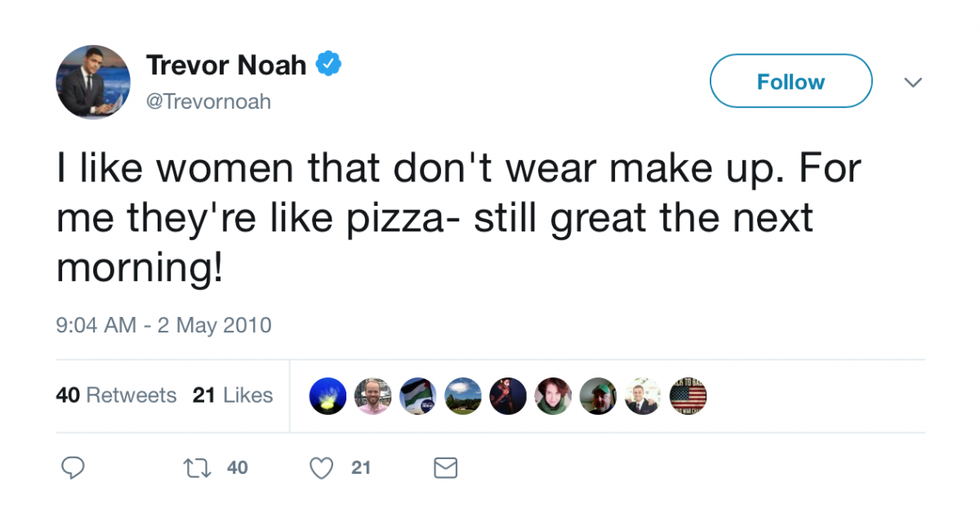Click the Palestinian flag liker avatar
Viewport: 980px width, 522px height.
click(x=418, y=396)
